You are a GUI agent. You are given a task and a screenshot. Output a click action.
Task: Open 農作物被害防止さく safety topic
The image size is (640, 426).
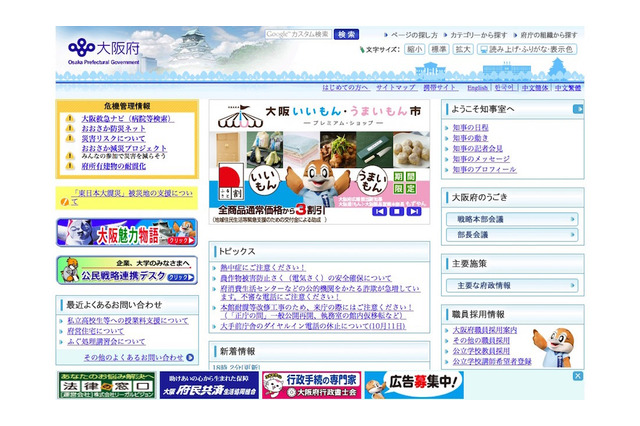coord(306,278)
